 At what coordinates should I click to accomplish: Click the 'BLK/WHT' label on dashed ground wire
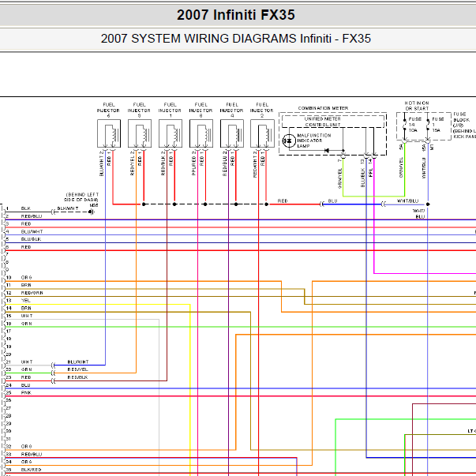(68, 208)
